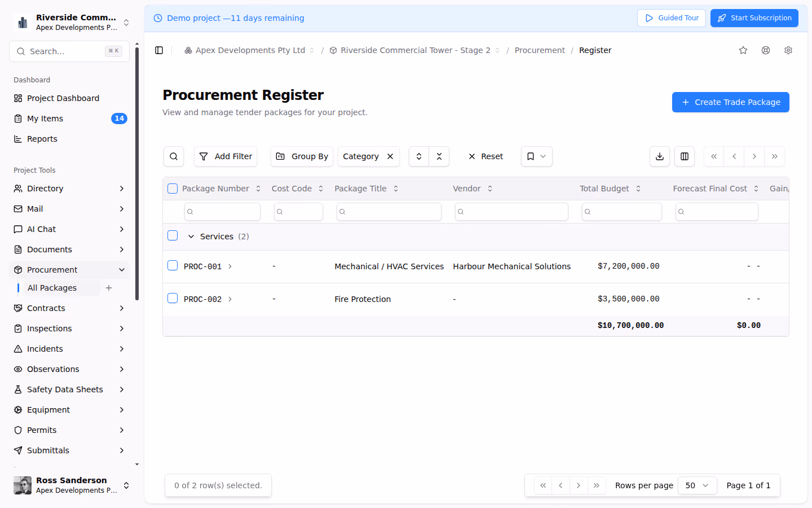Go to My Items in the sidebar
This screenshot has width=812, height=508.
click(45, 118)
